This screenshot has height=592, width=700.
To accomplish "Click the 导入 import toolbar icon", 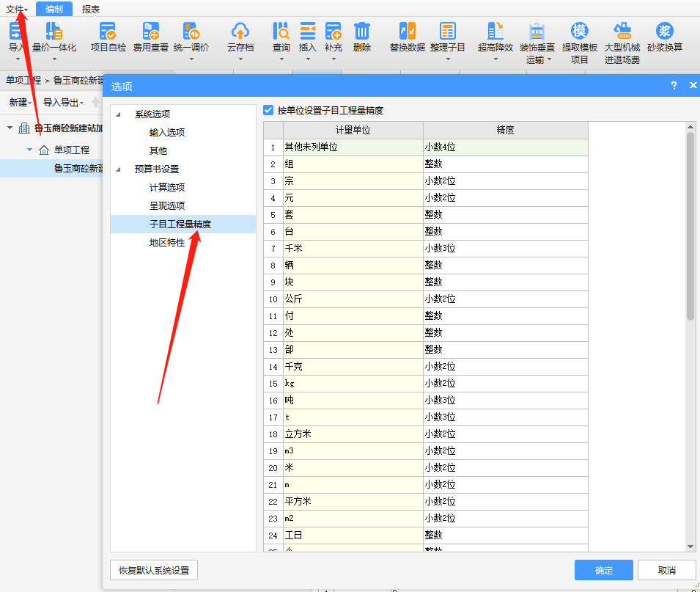I will point(16,32).
